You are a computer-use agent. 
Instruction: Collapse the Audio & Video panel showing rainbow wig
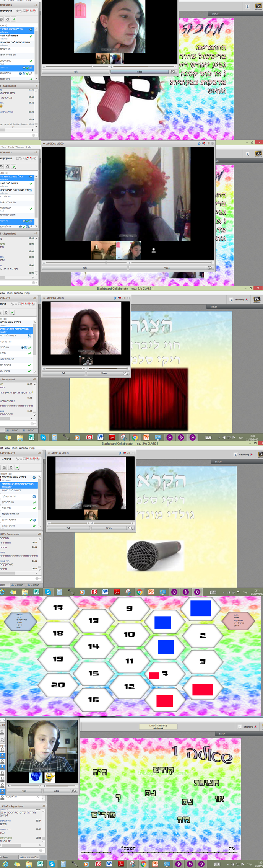pos(44,144)
